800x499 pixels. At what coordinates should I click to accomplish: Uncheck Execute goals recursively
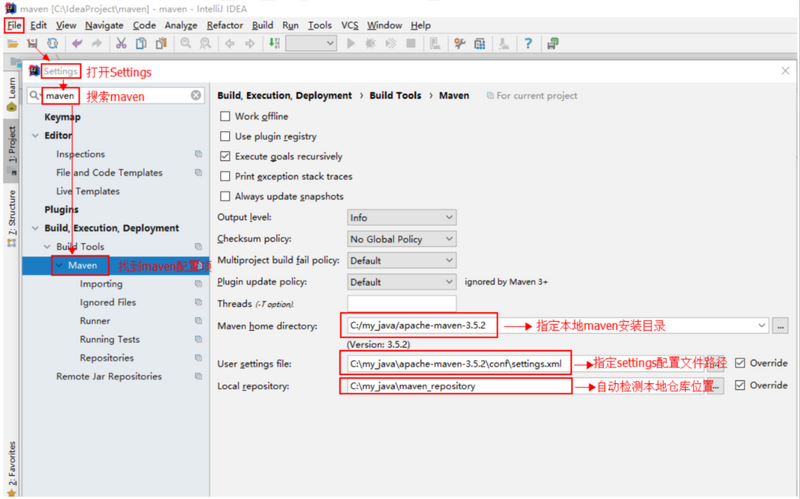[x=225, y=156]
